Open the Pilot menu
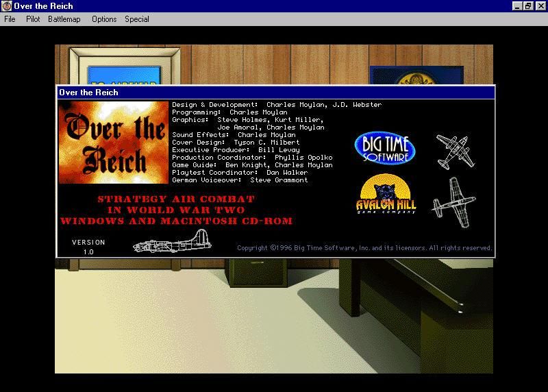 coord(33,19)
